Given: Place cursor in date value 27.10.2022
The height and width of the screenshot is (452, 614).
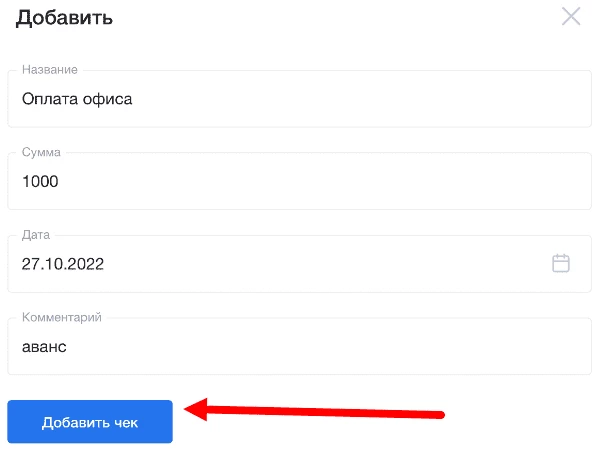Looking at the screenshot, I should 63,264.
